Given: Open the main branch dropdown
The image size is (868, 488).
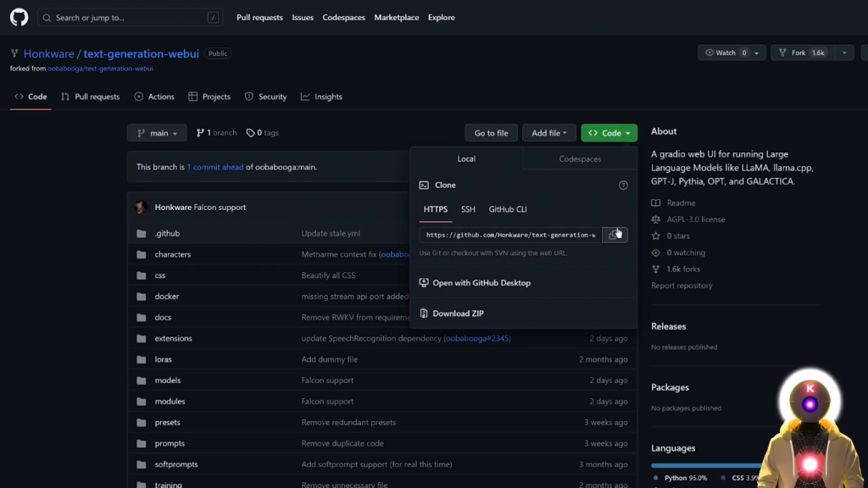Looking at the screenshot, I should [157, 133].
